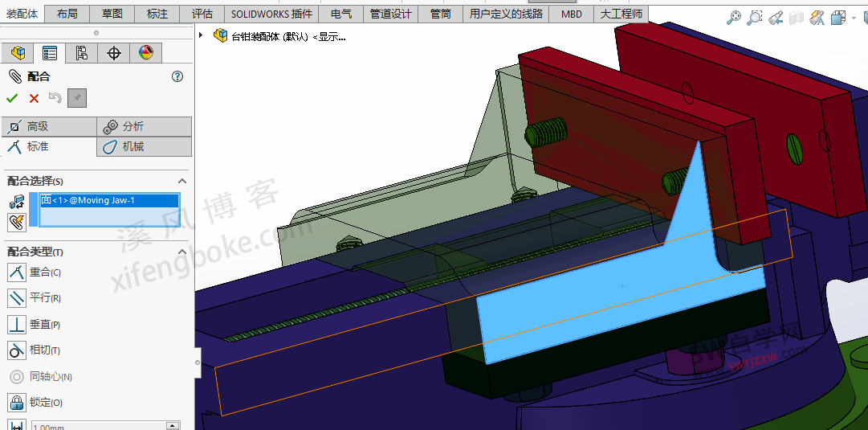Open the PropertyManager tab icon
The width and height of the screenshot is (868, 430).
tap(50, 52)
